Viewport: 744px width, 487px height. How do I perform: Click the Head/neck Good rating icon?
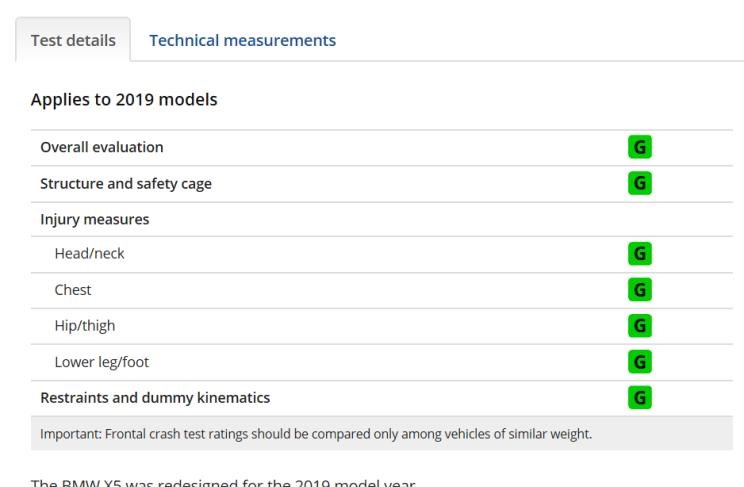pyautogui.click(x=639, y=254)
